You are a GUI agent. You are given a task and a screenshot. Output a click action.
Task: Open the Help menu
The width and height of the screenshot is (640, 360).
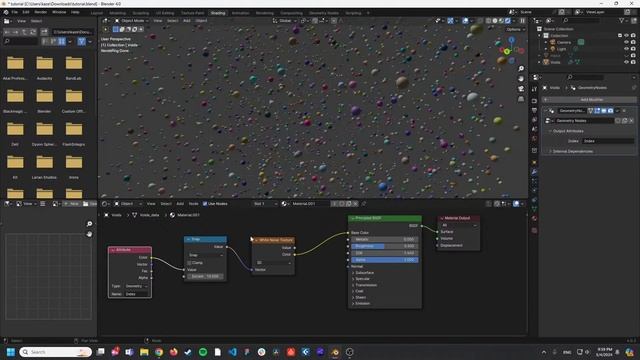pos(75,12)
